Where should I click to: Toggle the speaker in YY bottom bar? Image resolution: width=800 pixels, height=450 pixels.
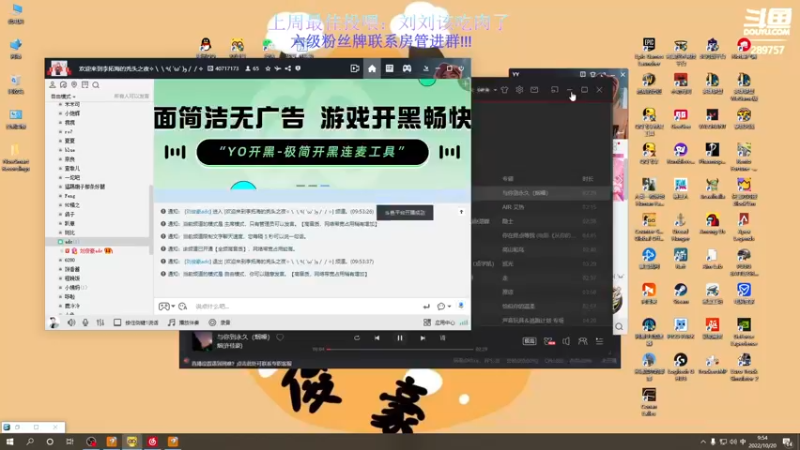click(71, 322)
